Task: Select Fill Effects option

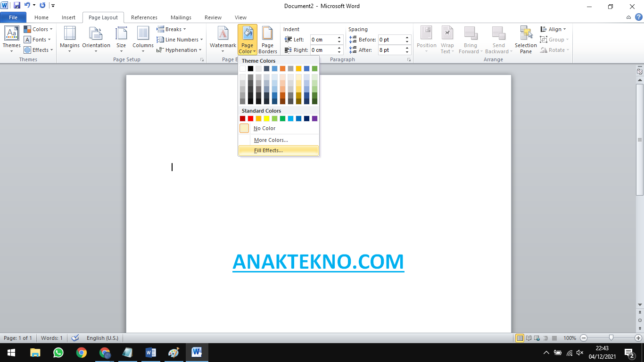Action: point(279,150)
